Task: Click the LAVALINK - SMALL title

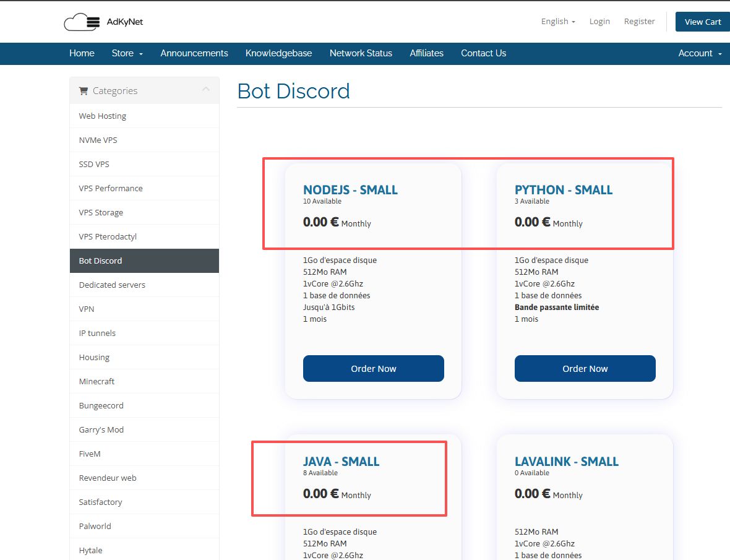Action: pos(567,462)
